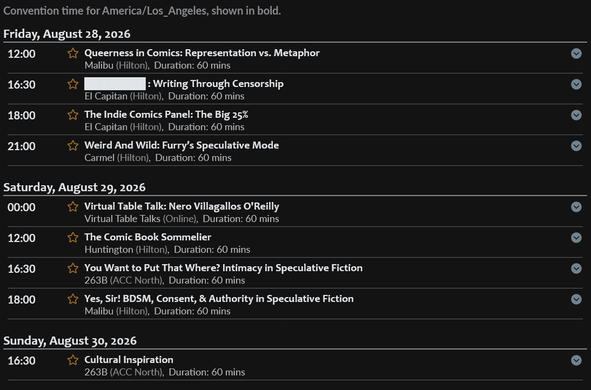
Task: Star the Writing Through Censorship session
Action: 73,84
